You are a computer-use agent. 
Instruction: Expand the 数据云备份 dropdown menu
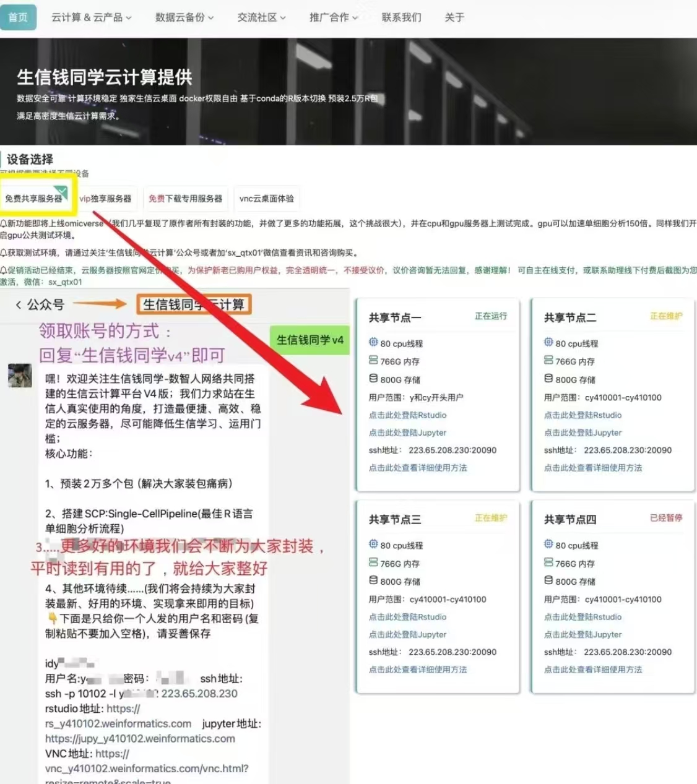tap(184, 17)
